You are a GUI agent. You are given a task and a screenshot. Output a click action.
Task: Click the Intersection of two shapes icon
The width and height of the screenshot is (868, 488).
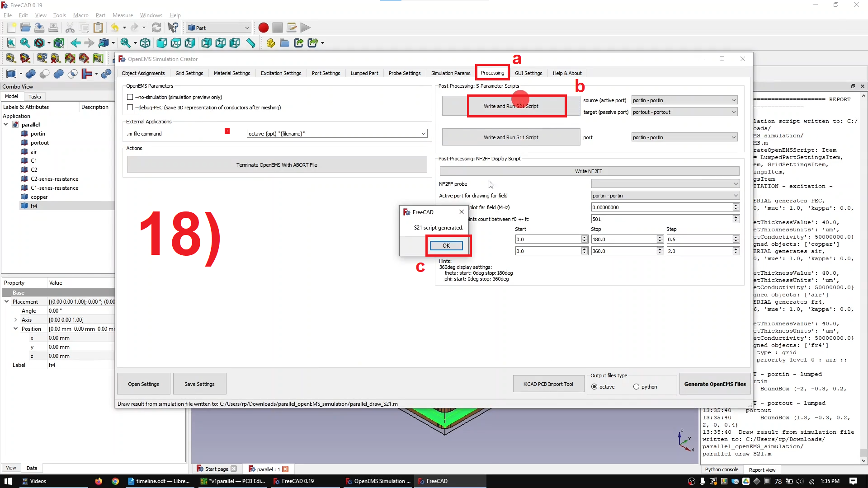pyautogui.click(x=72, y=74)
